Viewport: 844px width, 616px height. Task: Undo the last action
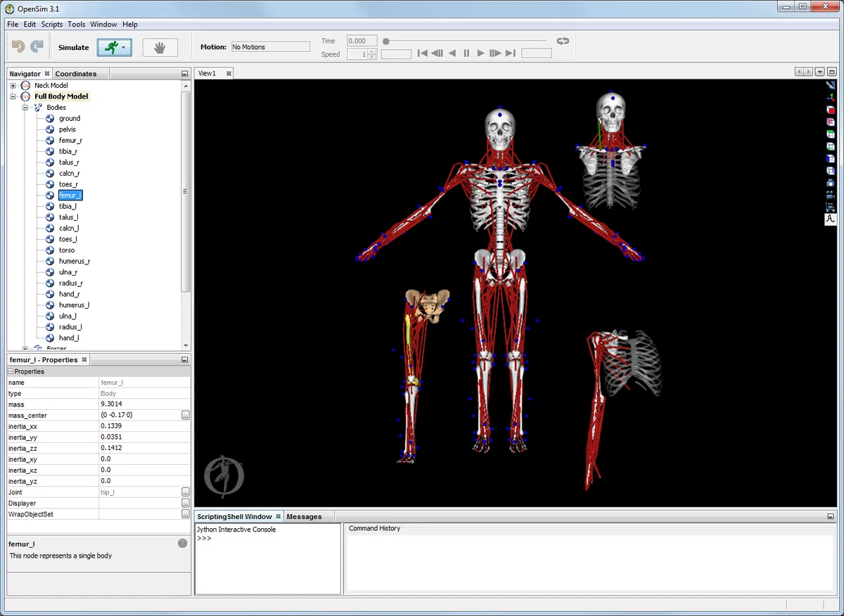click(18, 47)
